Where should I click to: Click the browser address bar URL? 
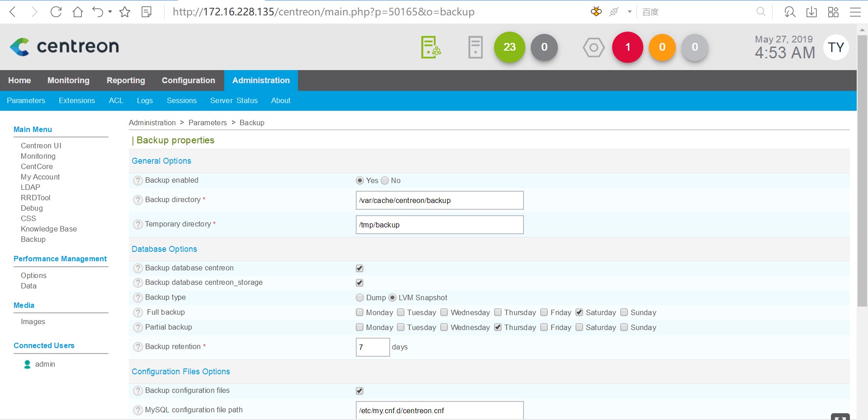click(x=324, y=12)
